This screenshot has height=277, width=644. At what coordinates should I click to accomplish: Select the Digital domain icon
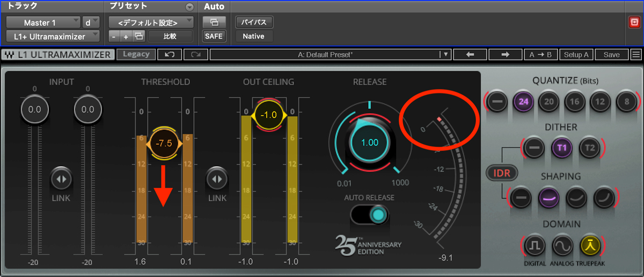pyautogui.click(x=535, y=246)
